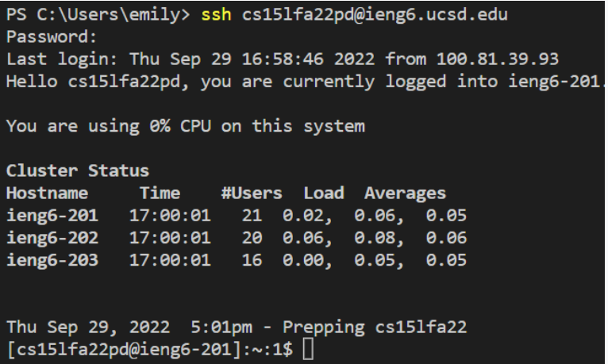Click the yellow ssh command word
Screen dimensions: 608x364
click(216, 15)
